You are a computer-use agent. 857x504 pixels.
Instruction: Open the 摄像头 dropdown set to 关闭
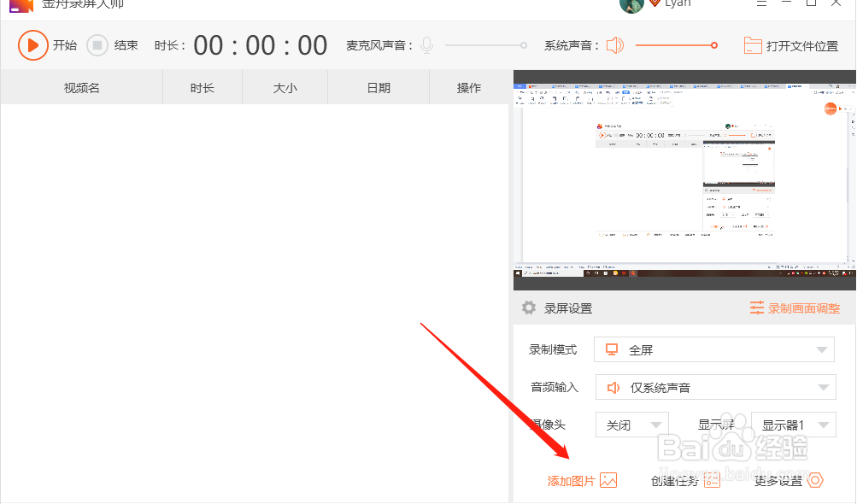coord(631,424)
